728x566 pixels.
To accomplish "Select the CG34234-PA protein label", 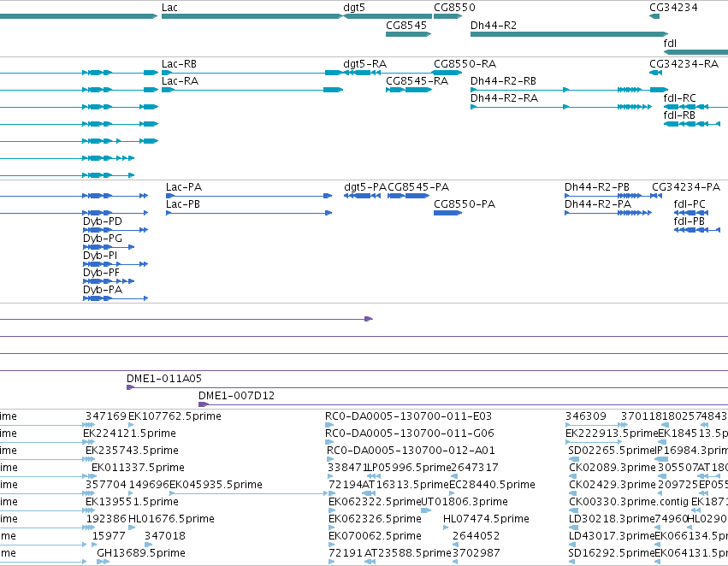I will (x=686, y=187).
